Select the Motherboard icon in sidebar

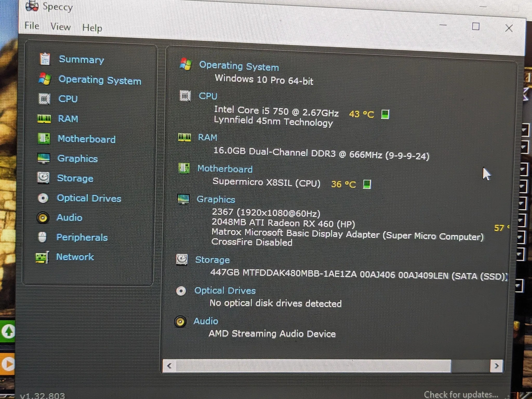point(44,138)
